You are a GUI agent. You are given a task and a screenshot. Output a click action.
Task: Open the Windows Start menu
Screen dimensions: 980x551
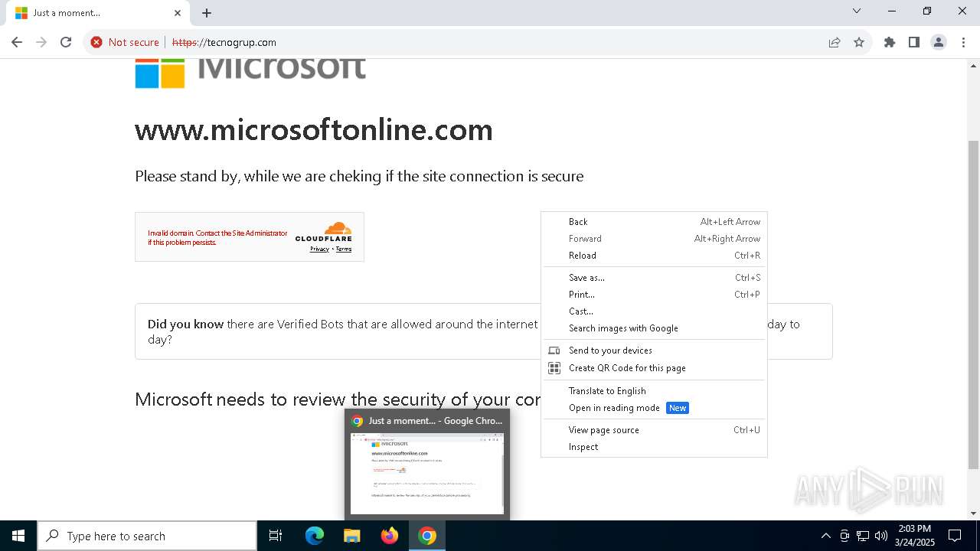tap(18, 536)
